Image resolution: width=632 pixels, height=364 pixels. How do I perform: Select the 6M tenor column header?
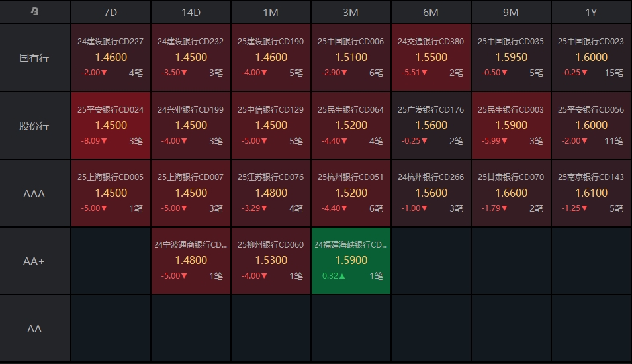tap(431, 12)
